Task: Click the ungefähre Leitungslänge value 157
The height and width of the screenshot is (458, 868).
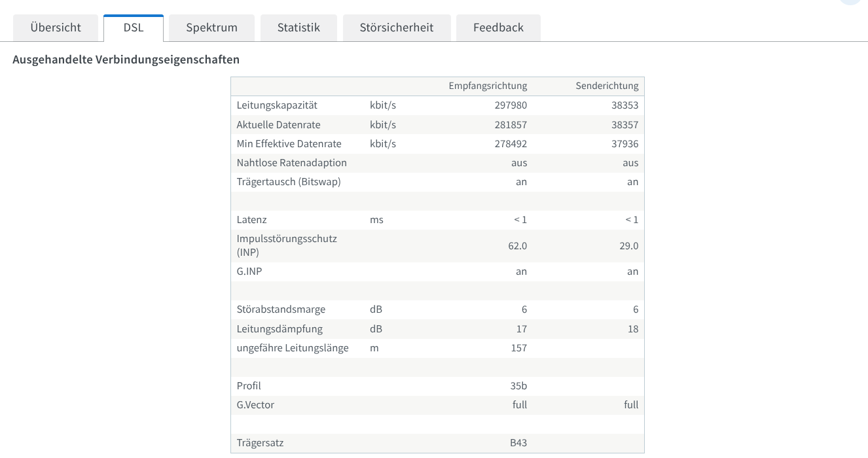Action: tap(518, 348)
